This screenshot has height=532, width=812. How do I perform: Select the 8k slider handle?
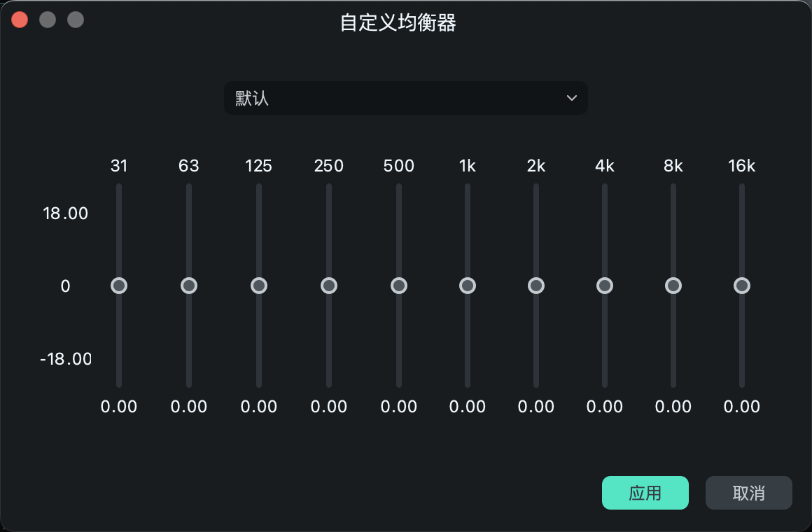(x=673, y=285)
